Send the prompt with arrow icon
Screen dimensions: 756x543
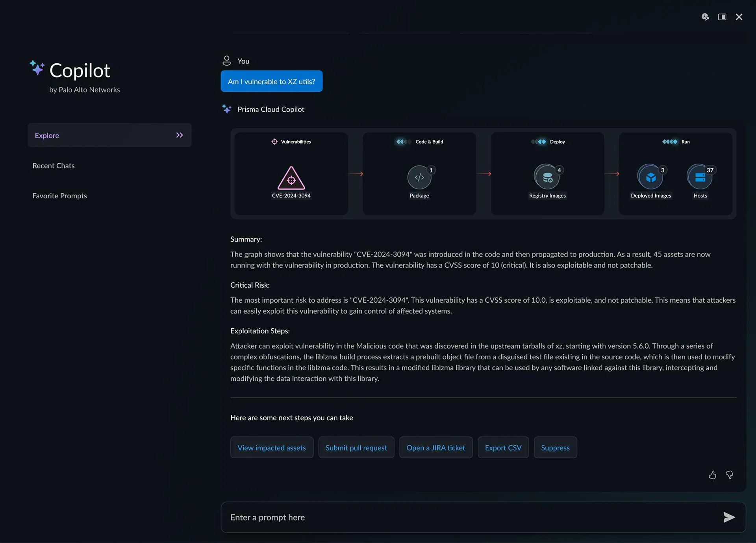pos(729,517)
